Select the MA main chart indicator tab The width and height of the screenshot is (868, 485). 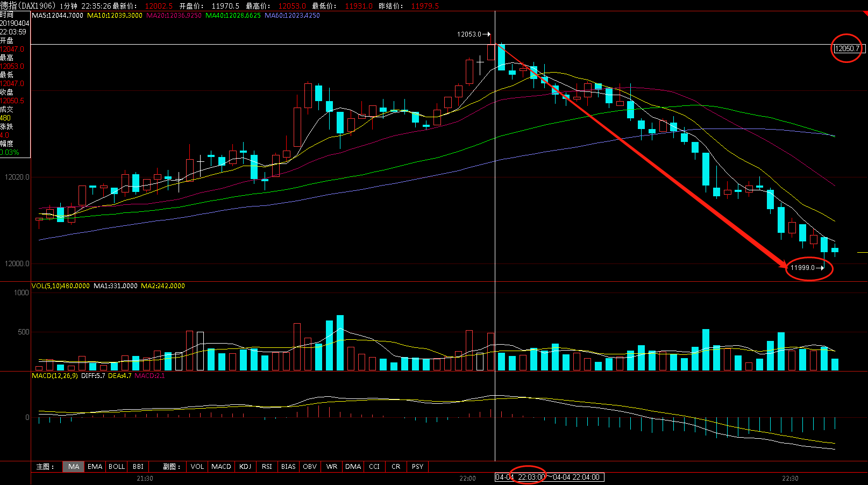click(74, 467)
